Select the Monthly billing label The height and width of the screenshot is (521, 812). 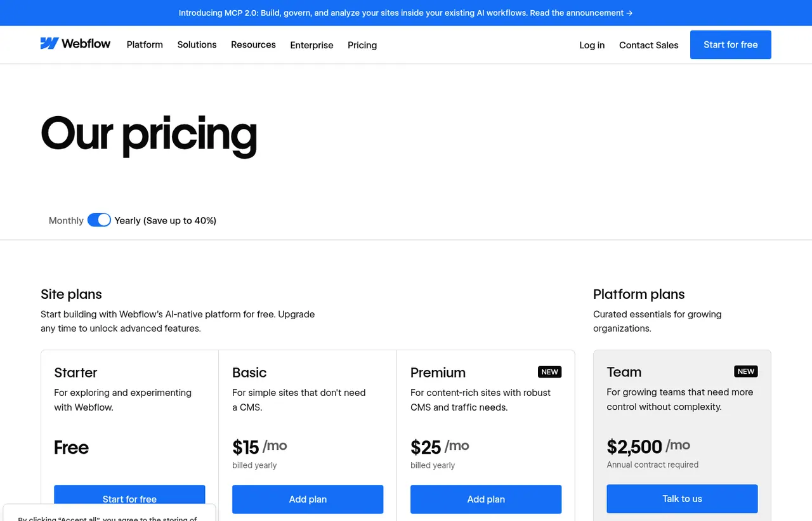pos(66,221)
